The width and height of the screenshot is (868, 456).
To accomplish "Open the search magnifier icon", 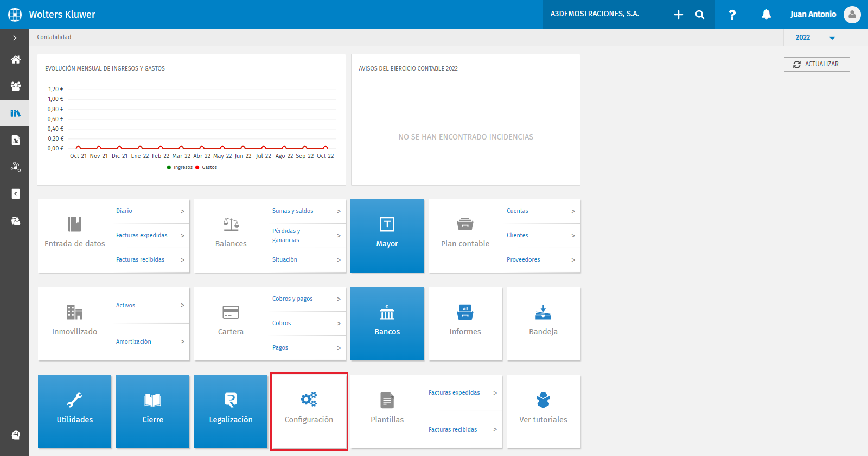I will 700,15.
